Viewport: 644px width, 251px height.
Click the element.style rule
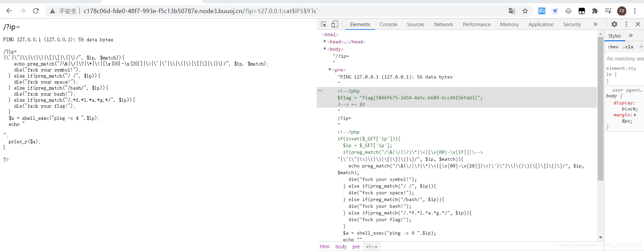(621, 71)
